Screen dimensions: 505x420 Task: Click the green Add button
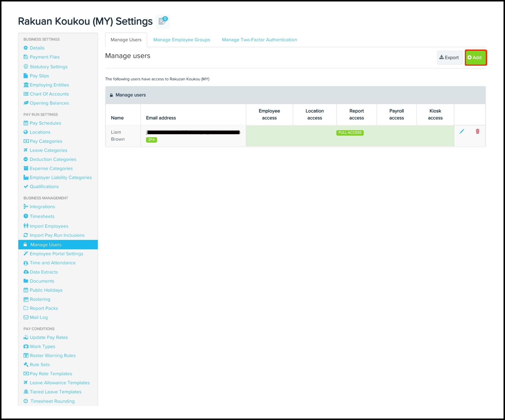(476, 58)
